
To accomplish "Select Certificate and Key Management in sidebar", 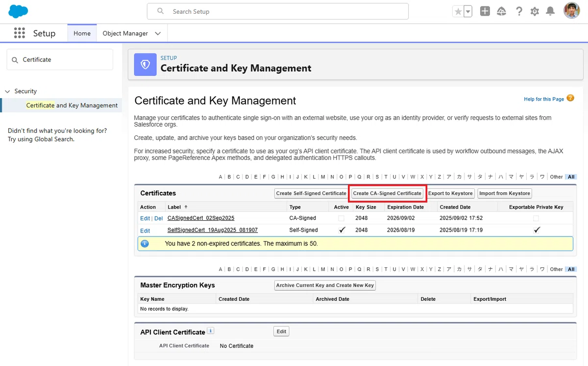I will pyautogui.click(x=72, y=105).
